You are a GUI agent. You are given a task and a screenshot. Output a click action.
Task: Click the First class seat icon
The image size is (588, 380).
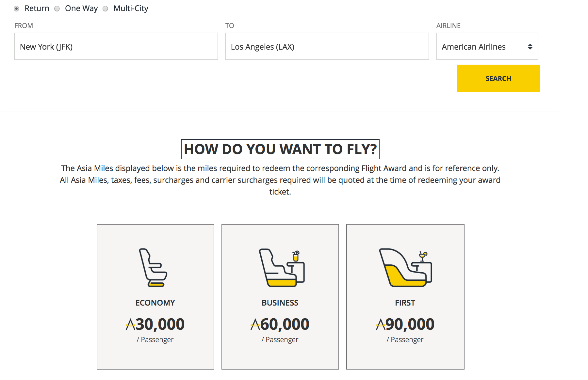[405, 268]
